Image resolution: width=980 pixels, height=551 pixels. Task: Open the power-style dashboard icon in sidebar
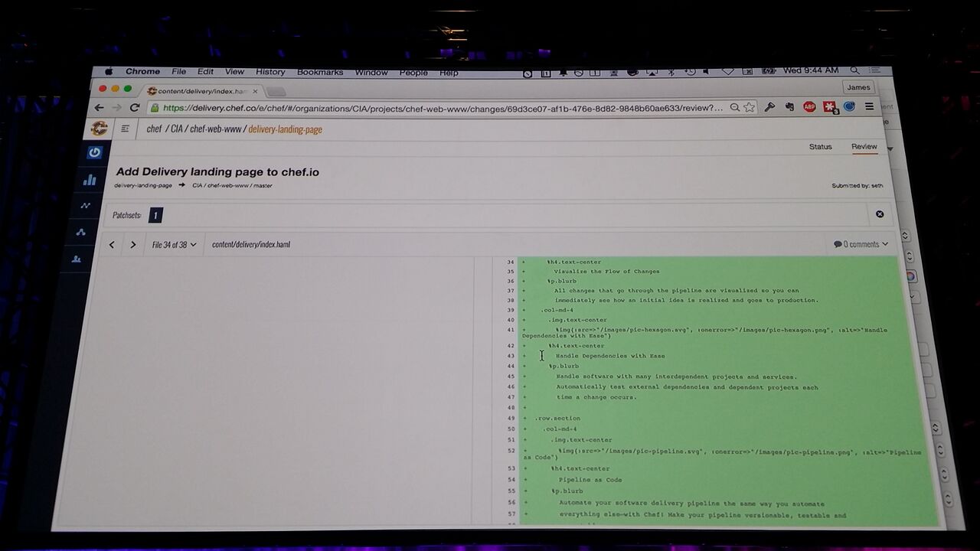click(94, 152)
